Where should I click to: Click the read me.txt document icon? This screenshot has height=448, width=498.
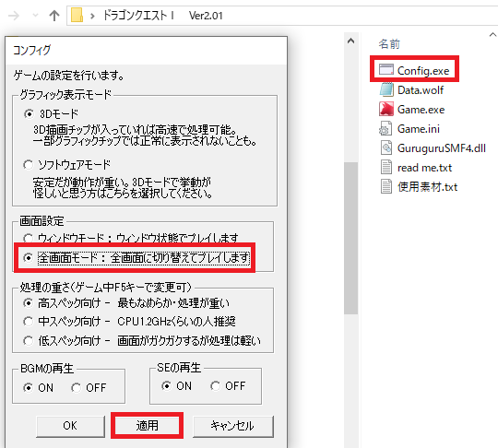tap(386, 168)
